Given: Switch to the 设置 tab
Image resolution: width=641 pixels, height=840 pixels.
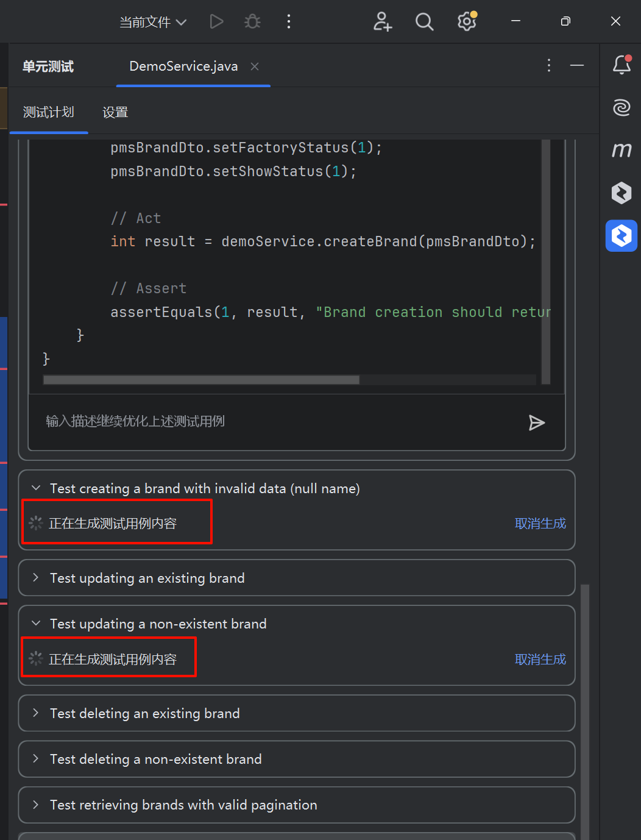Looking at the screenshot, I should pyautogui.click(x=115, y=112).
